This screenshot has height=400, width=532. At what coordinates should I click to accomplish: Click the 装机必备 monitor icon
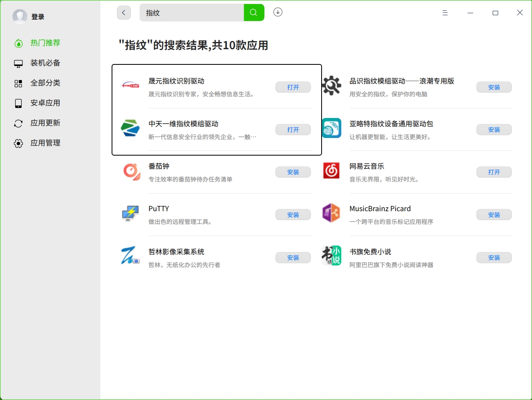18,64
